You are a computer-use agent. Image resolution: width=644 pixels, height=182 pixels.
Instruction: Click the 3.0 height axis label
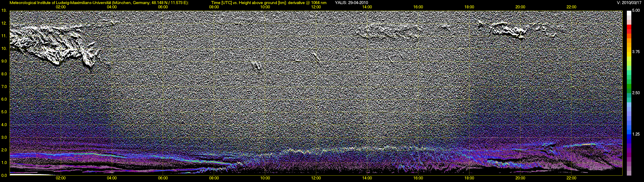click(4, 137)
